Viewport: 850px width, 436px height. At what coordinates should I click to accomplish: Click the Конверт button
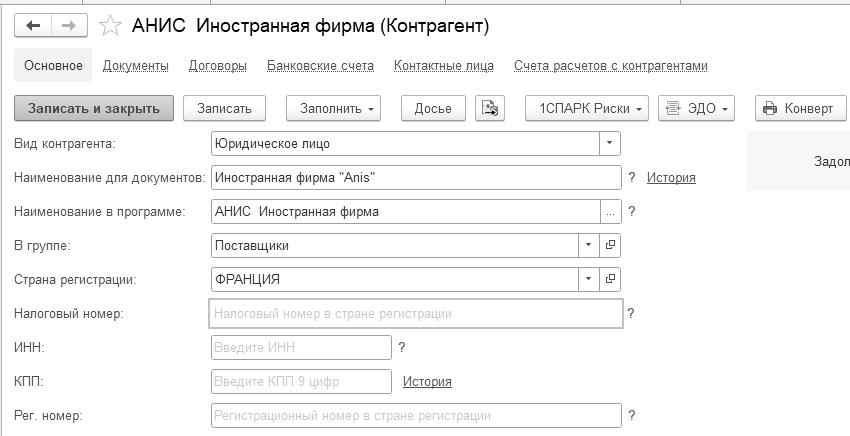tap(799, 108)
